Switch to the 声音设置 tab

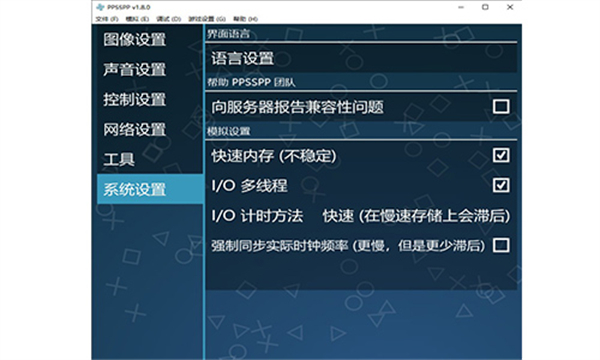point(150,69)
